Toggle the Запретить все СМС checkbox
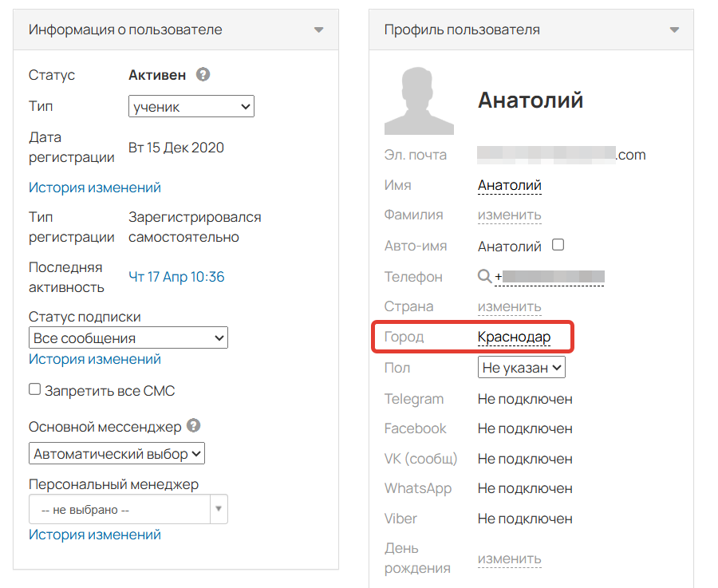Viewport: 718px width, 588px height. pyautogui.click(x=35, y=390)
